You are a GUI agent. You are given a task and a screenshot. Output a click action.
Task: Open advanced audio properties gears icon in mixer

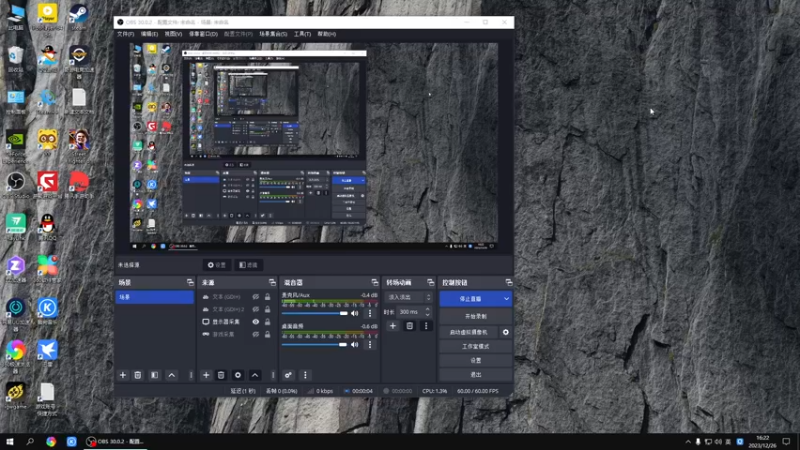point(288,375)
